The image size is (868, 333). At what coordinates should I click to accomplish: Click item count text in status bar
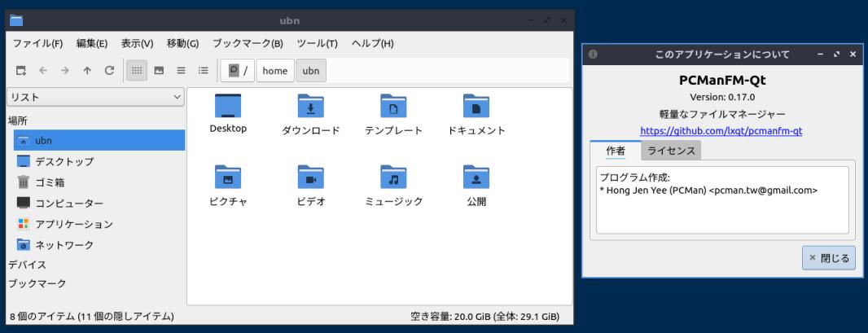(92, 317)
